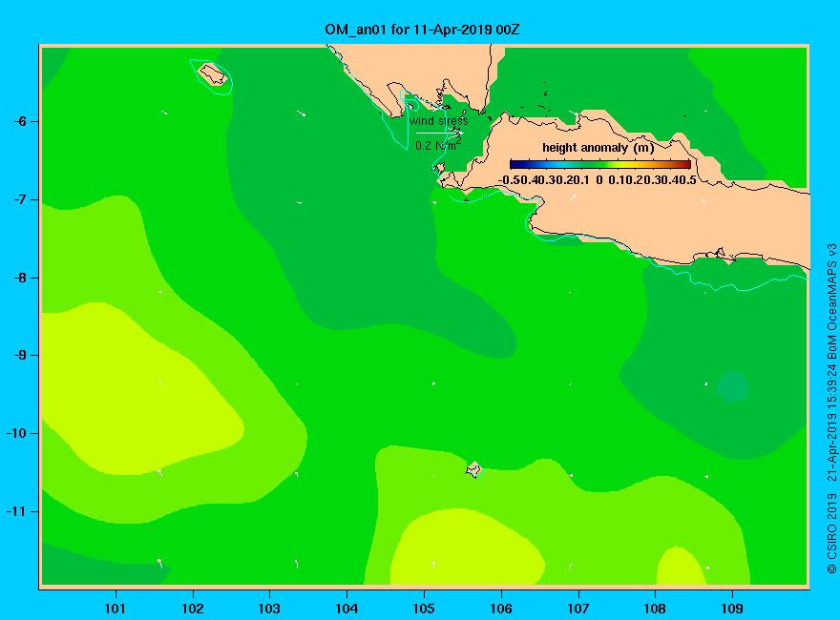Click the small dark green circle near 109E
840x620 pixels.
tap(733, 386)
